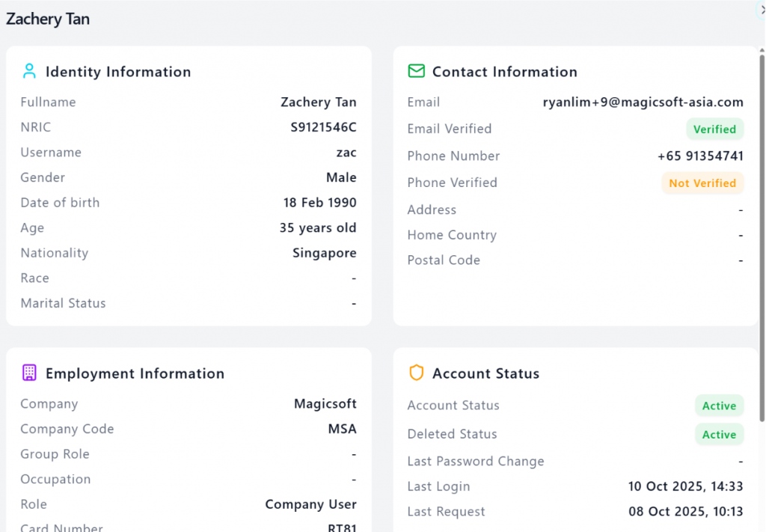Click the orange Not Verified phone badge
The image size is (766, 532).
(702, 183)
